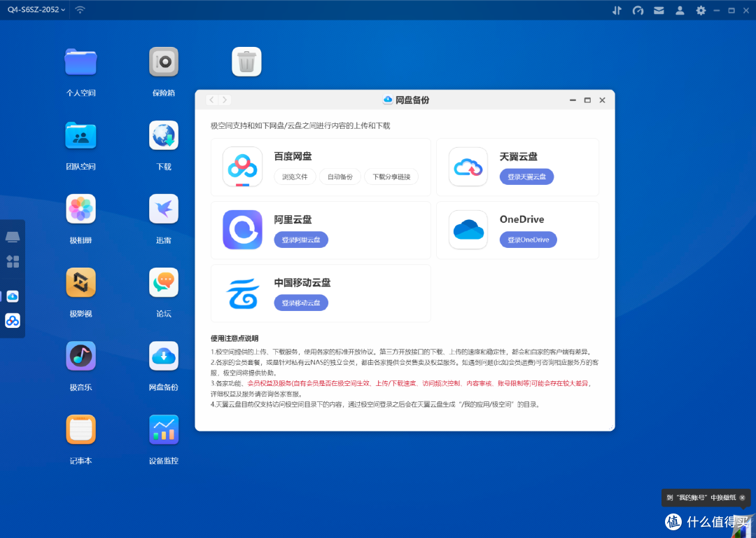Open the 网盘备份 desktop app icon

tap(164, 356)
